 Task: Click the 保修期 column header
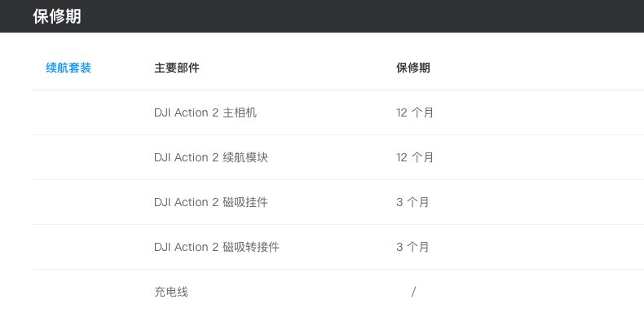tap(412, 68)
